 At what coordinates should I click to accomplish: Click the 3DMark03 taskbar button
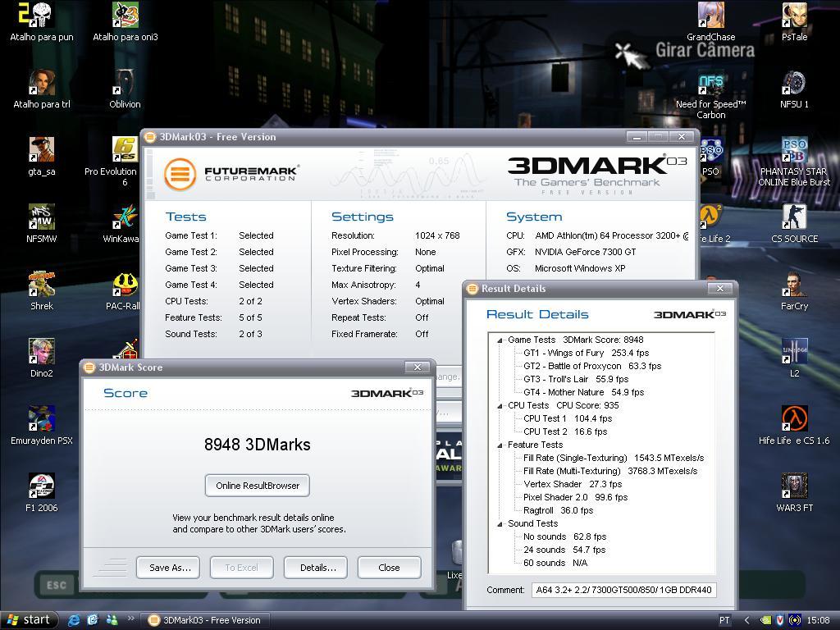(x=206, y=620)
